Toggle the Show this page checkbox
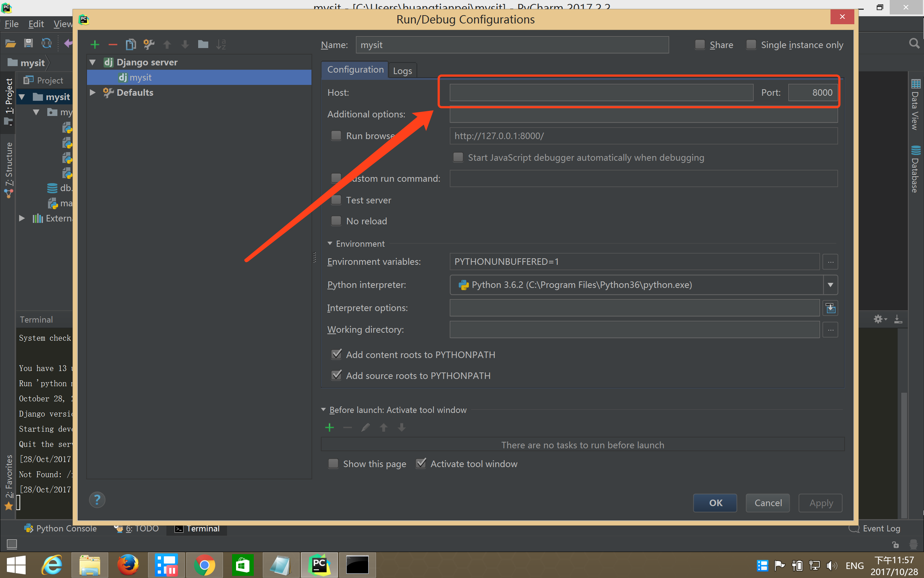Image resolution: width=924 pixels, height=578 pixels. pos(333,464)
